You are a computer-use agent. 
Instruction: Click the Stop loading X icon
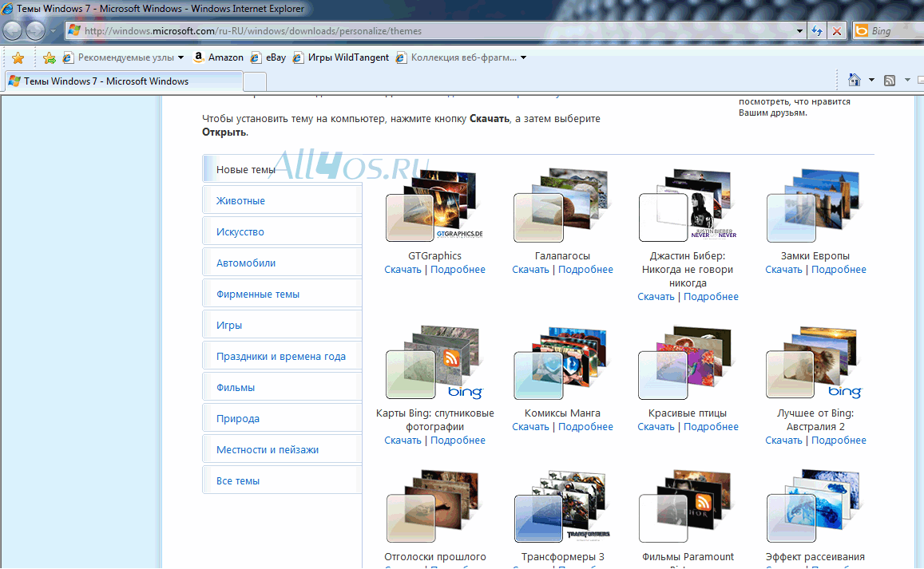coord(837,30)
